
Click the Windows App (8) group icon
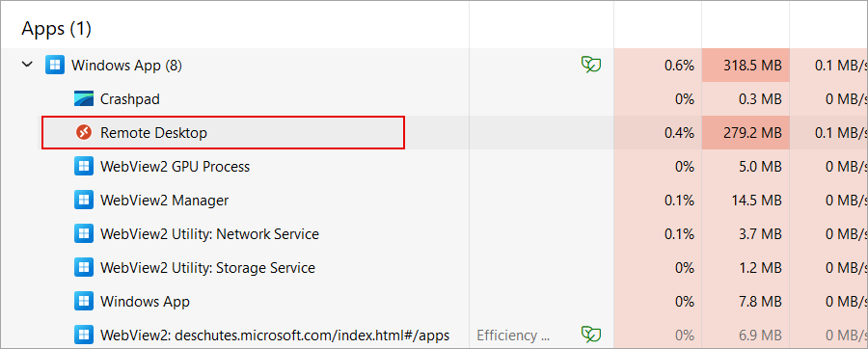tap(54, 66)
